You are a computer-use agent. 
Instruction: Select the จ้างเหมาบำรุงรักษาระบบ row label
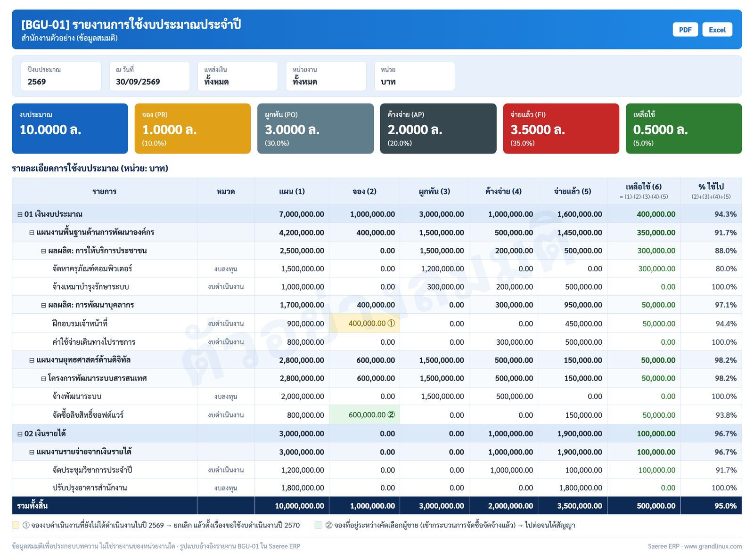coord(90,287)
